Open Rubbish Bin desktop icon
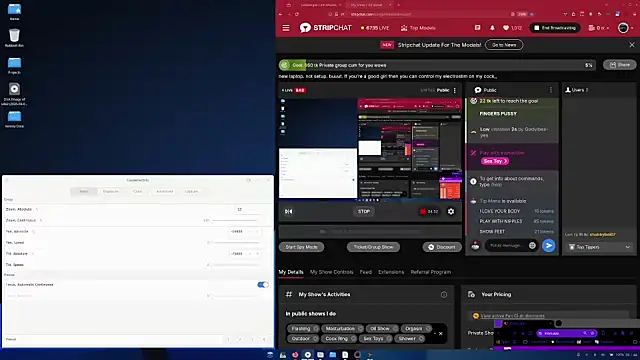 tap(14, 38)
